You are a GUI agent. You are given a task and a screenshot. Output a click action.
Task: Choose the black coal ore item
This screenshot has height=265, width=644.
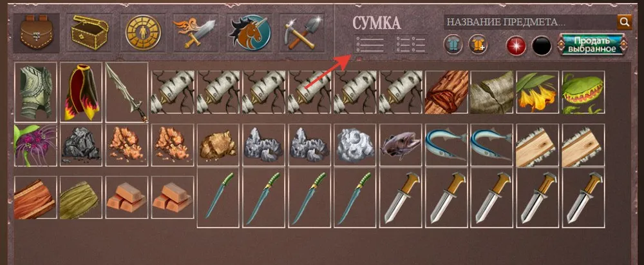pos(81,145)
